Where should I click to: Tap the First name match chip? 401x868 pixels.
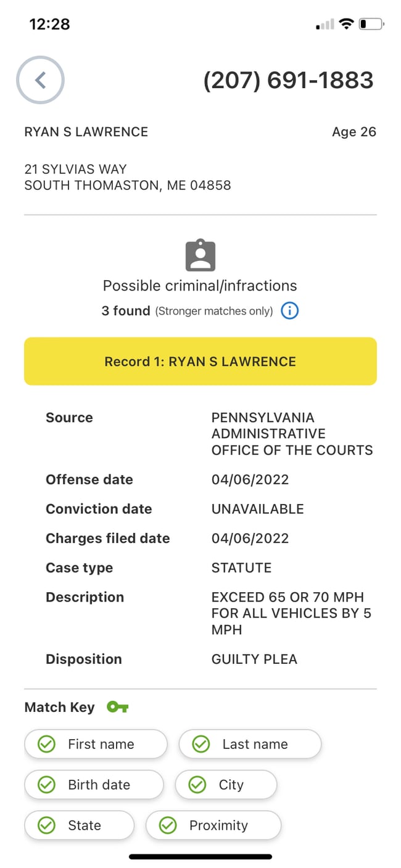click(x=96, y=744)
